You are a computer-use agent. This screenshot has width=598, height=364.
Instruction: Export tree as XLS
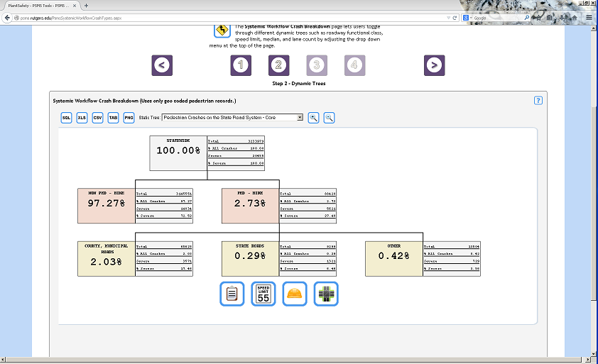click(x=82, y=118)
